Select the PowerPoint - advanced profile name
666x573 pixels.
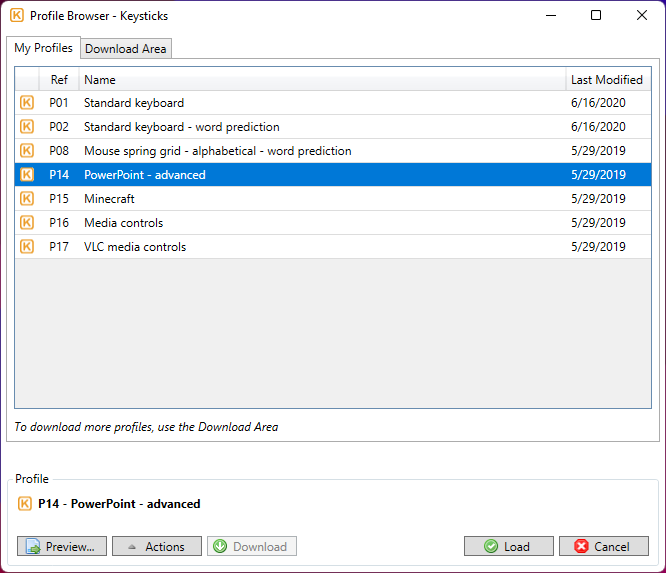tap(145, 175)
